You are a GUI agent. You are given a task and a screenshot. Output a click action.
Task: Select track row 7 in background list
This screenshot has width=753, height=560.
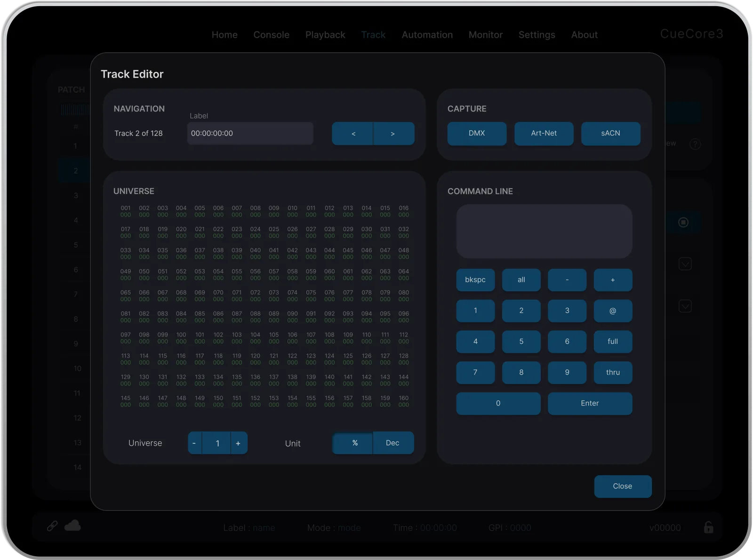[75, 294]
